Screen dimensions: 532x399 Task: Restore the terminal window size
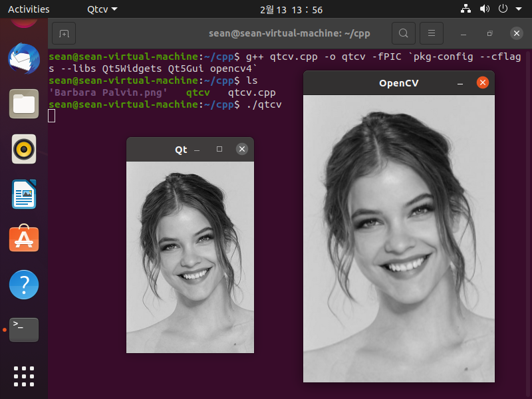490,33
